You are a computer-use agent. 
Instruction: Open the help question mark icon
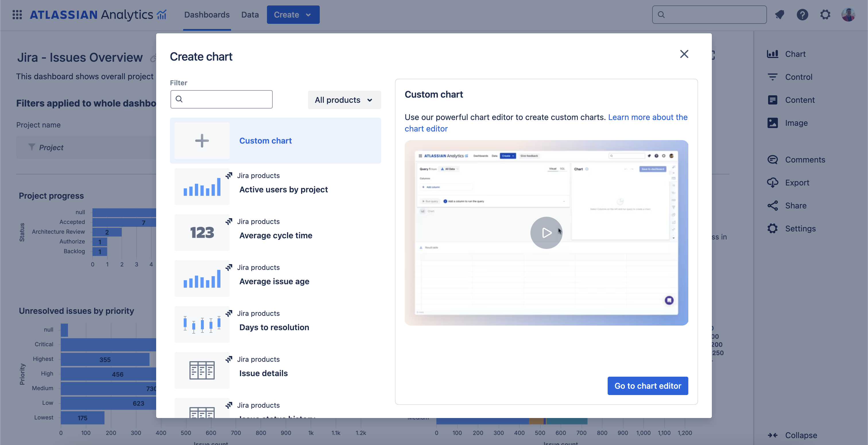pos(802,15)
